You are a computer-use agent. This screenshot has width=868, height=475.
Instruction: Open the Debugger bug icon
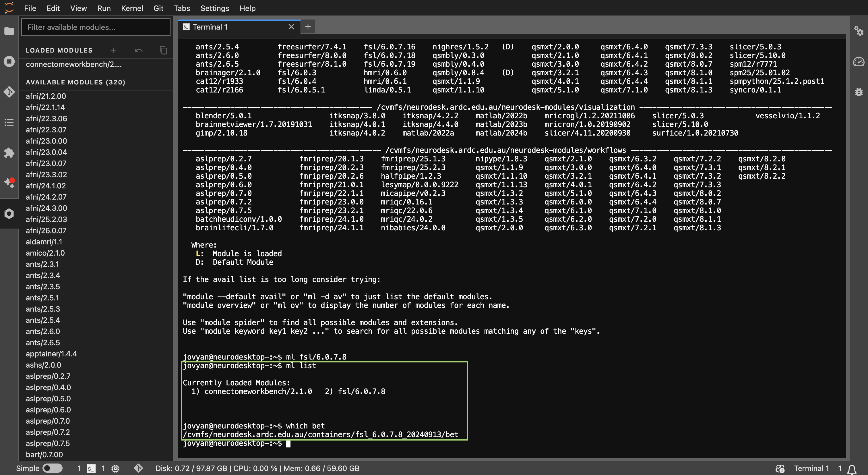pyautogui.click(x=859, y=92)
